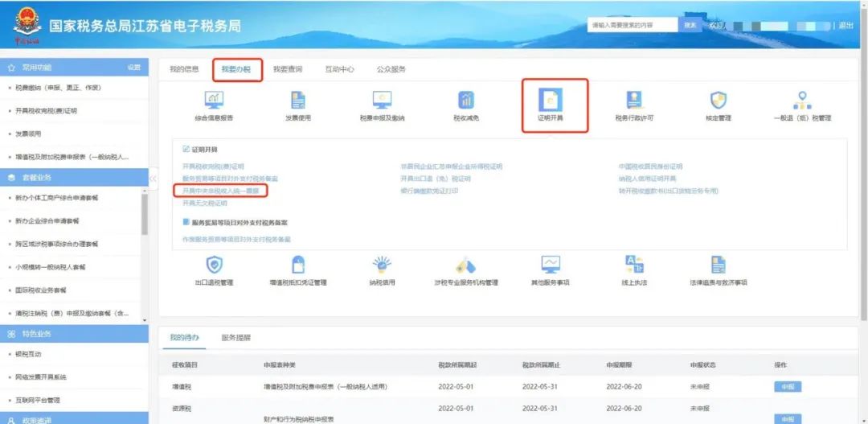Image resolution: width=868 pixels, height=424 pixels.
Task: Open 纳税人信用证明开具 link
Action: [x=648, y=179]
